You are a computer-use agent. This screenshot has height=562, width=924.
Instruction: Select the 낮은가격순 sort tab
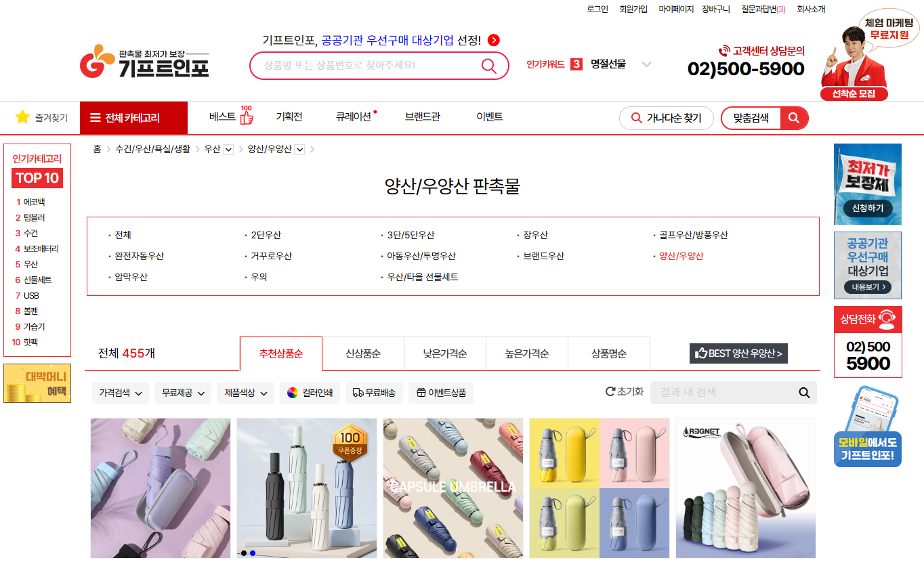point(445,353)
